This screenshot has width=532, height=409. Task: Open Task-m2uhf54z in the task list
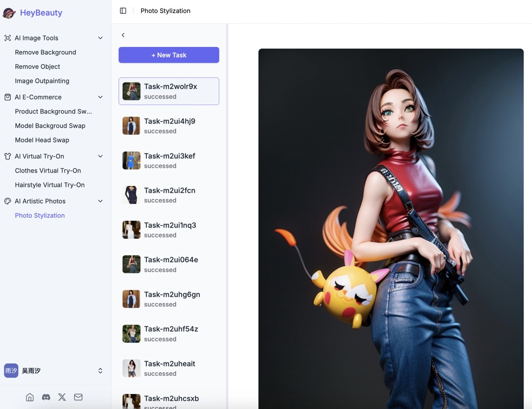click(x=171, y=333)
